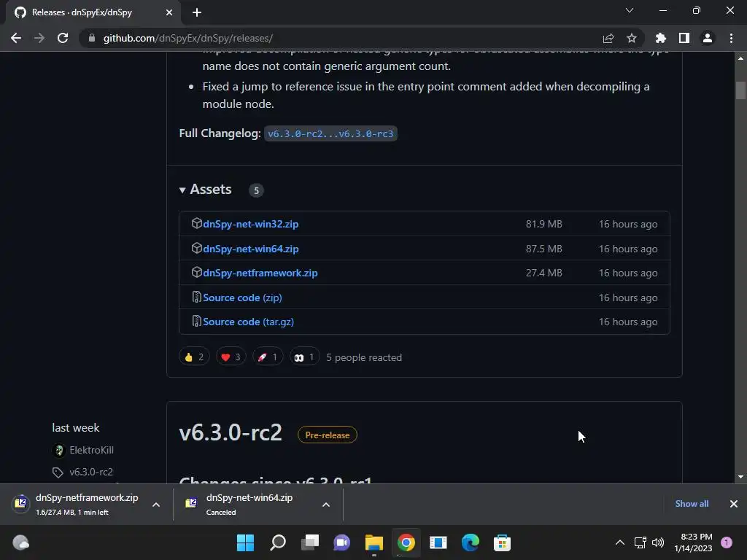
Task: Show hidden system tray icons
Action: (620, 542)
